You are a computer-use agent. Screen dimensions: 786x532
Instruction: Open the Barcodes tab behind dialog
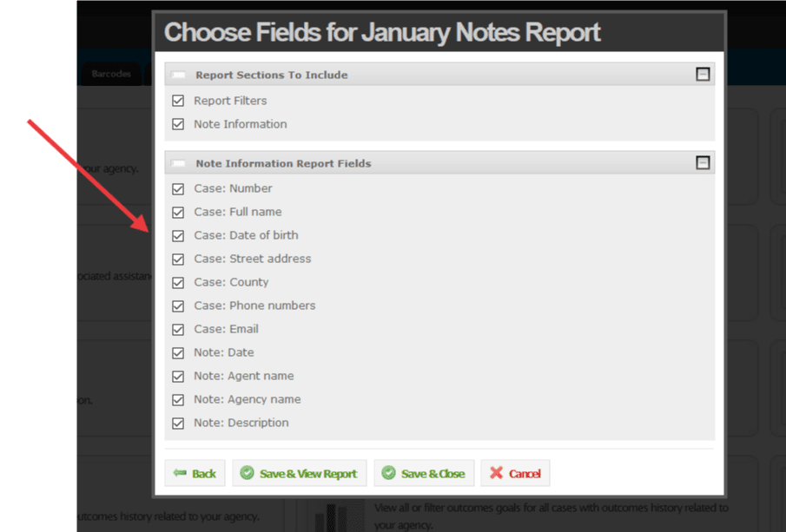click(111, 74)
